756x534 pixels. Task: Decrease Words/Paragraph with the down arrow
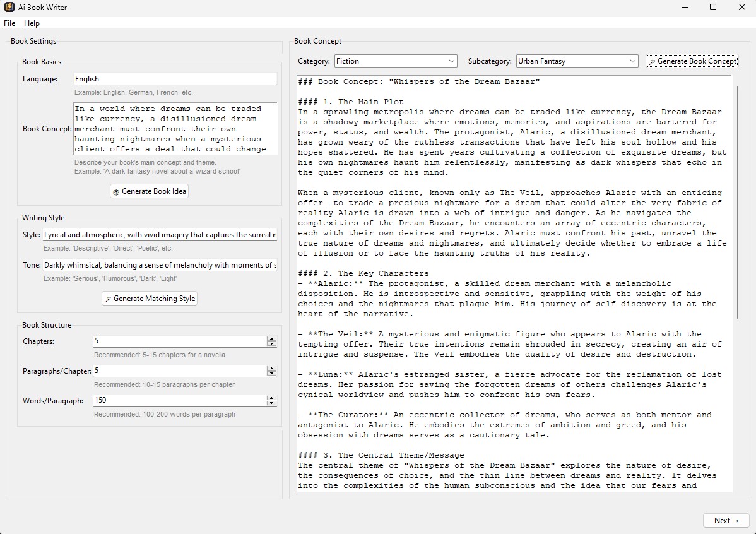point(271,403)
